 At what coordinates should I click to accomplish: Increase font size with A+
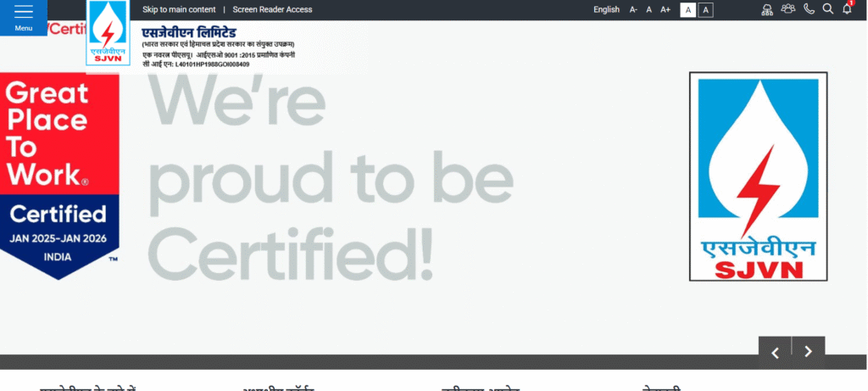click(665, 10)
